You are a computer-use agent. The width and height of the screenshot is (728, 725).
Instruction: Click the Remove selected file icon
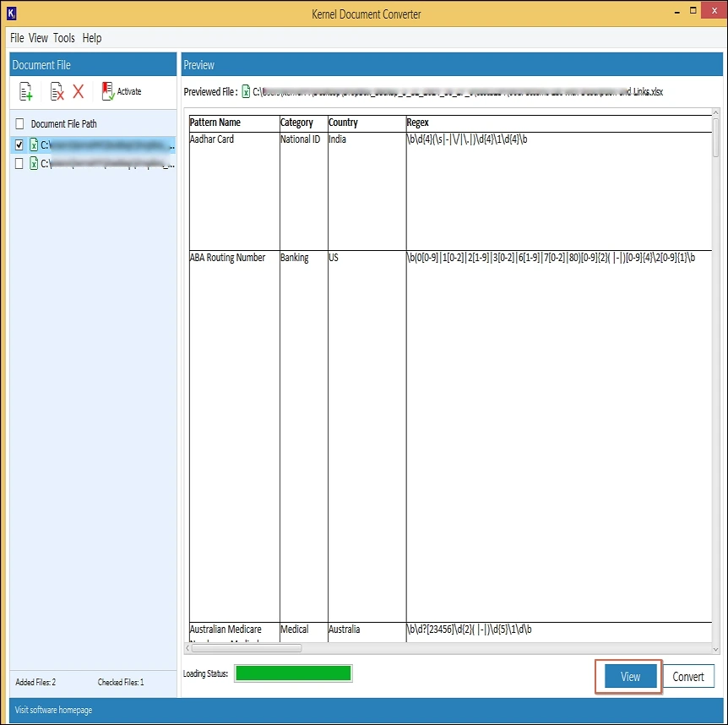(x=57, y=91)
